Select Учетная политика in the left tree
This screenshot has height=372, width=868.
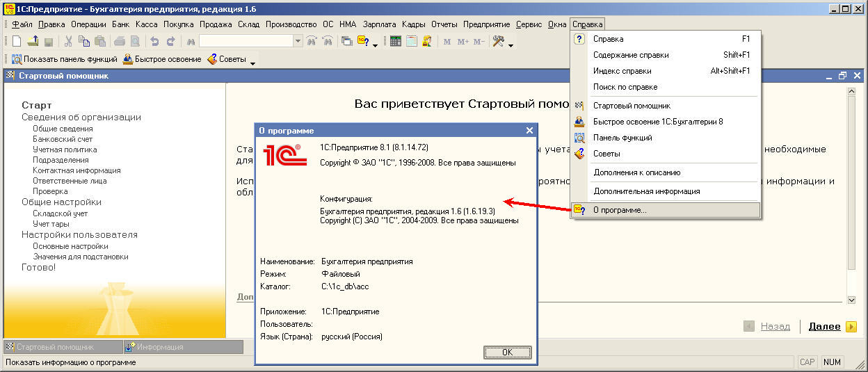click(x=65, y=149)
